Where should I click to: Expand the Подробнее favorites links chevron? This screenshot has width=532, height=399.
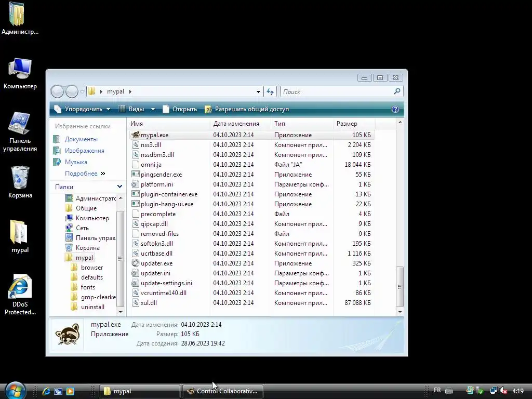103,174
